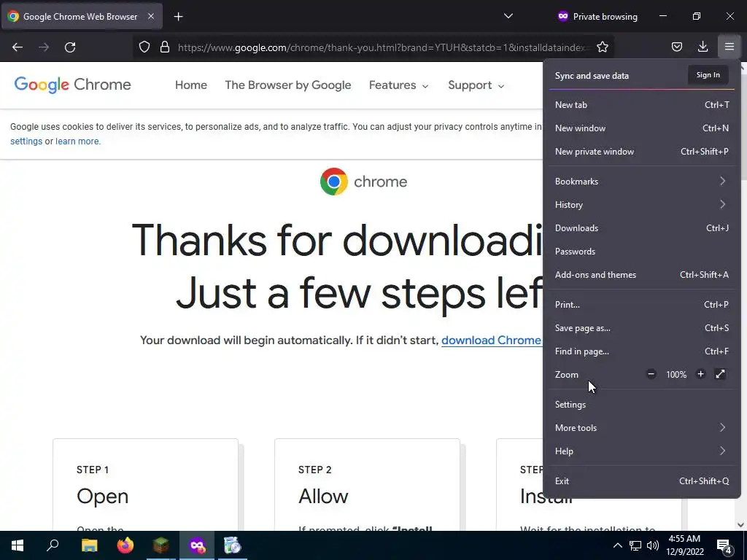Image resolution: width=747 pixels, height=560 pixels.
Task: Expand More tools submenu
Action: pyautogui.click(x=642, y=428)
